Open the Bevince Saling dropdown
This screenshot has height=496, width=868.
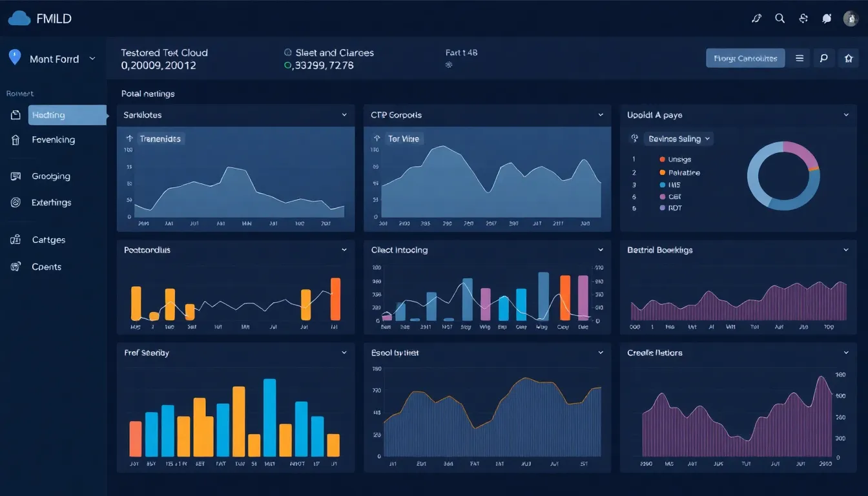pos(677,138)
